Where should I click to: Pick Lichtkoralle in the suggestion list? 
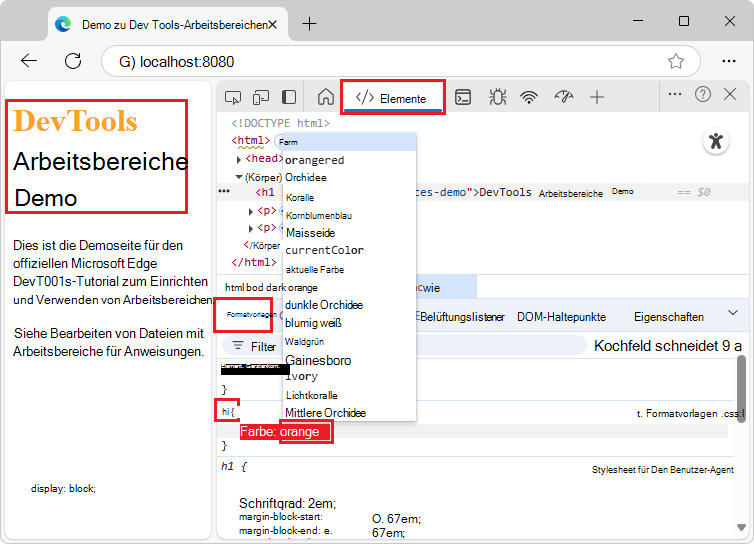point(349,395)
